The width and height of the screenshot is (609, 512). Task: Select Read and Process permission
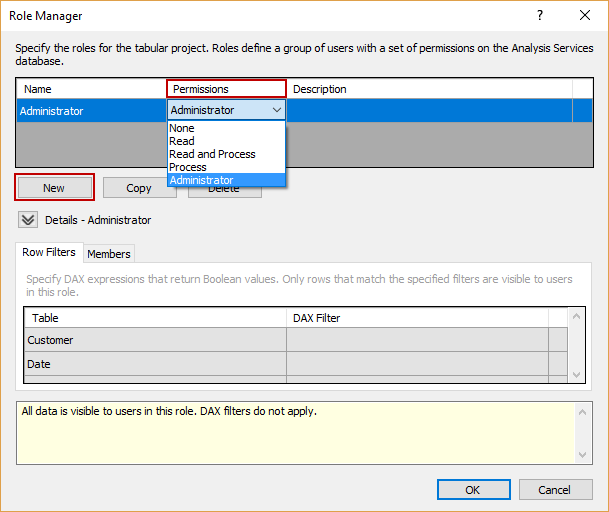(212, 154)
